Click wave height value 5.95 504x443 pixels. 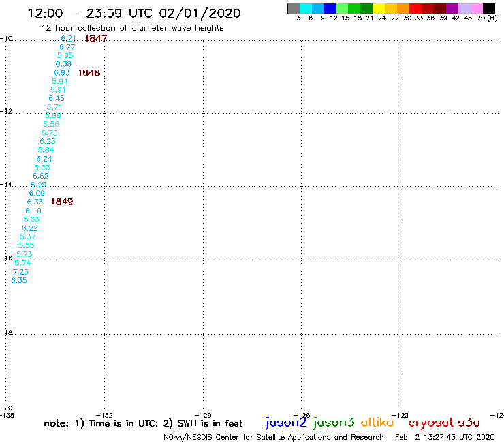click(65, 55)
